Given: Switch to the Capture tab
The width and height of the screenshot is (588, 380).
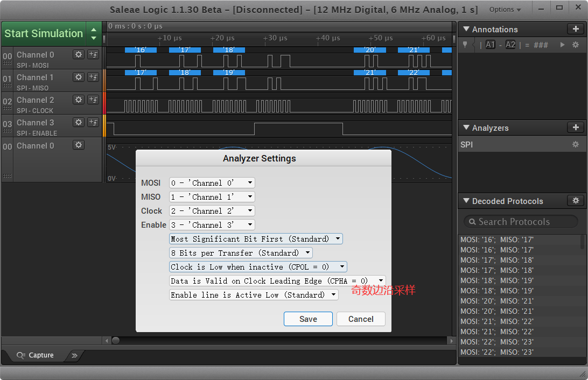Looking at the screenshot, I should pos(36,355).
